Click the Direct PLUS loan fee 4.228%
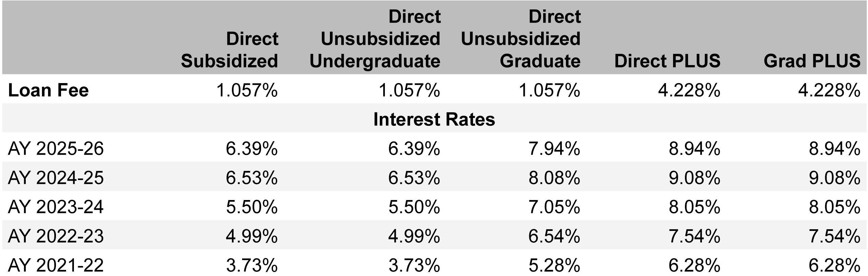The image size is (868, 276). (x=689, y=91)
